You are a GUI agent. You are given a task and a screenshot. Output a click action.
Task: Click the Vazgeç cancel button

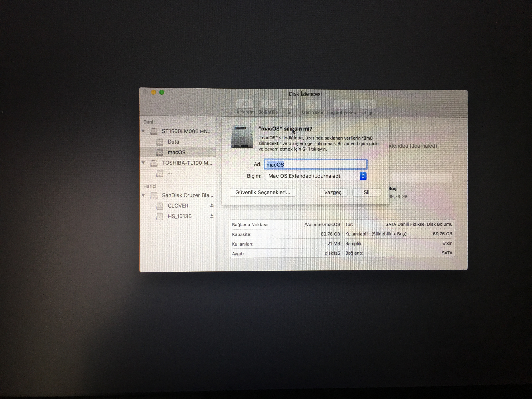pos(333,192)
